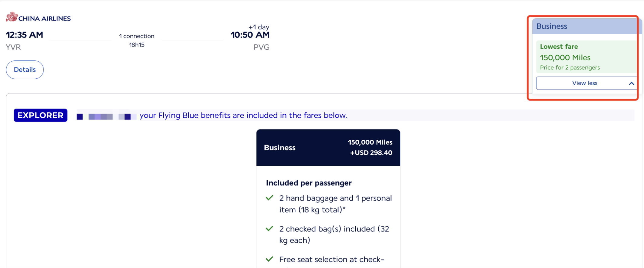
Task: Click the +USD 298.40 price text
Action: [371, 153]
